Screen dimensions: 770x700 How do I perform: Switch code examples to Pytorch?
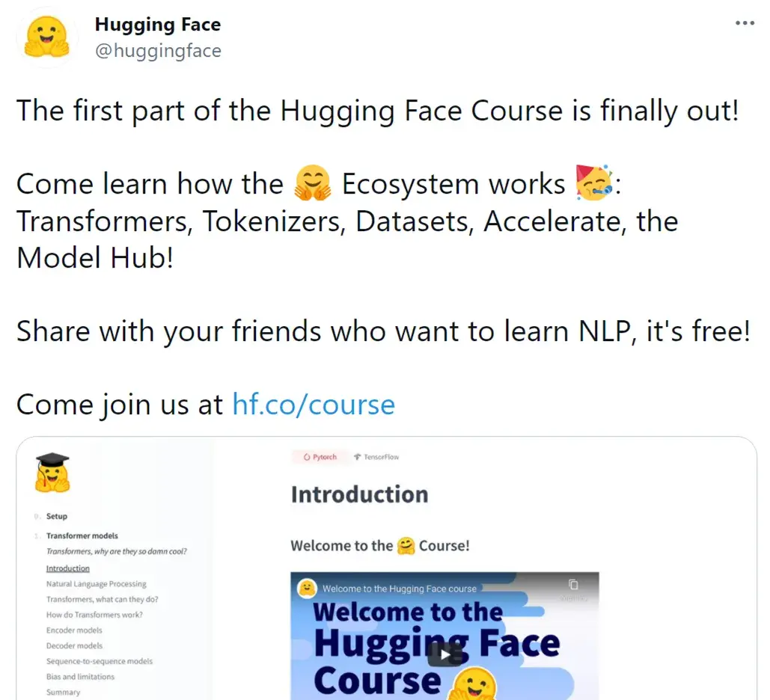pos(322,456)
